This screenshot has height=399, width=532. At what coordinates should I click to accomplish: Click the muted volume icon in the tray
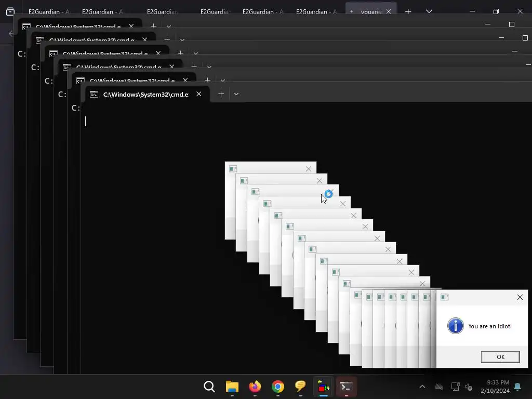click(x=469, y=387)
